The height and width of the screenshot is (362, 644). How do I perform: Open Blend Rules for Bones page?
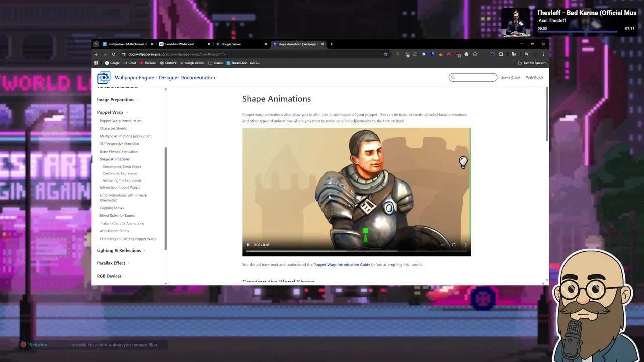pos(117,216)
